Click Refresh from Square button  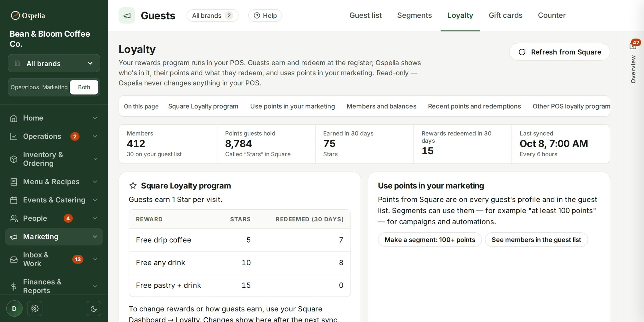(559, 52)
